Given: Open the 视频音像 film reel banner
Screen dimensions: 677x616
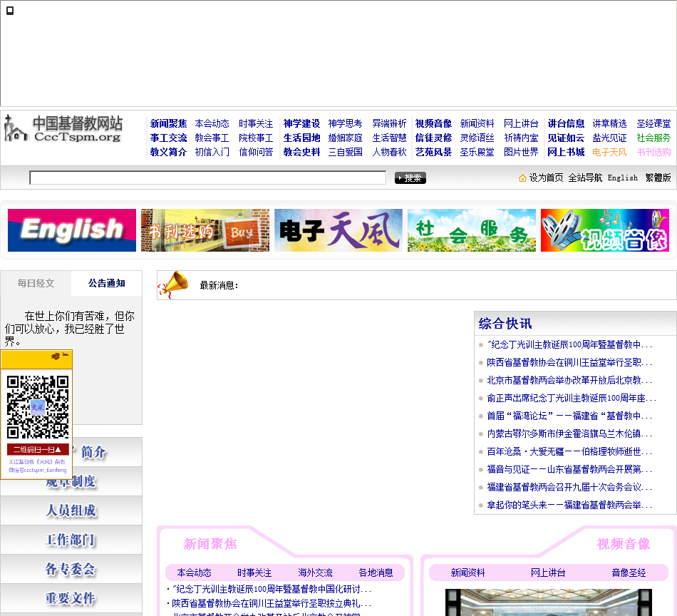Looking at the screenshot, I should pos(605,230).
